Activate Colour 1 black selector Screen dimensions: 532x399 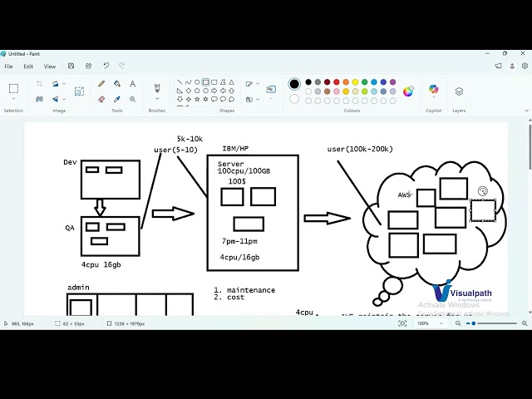coord(294,84)
